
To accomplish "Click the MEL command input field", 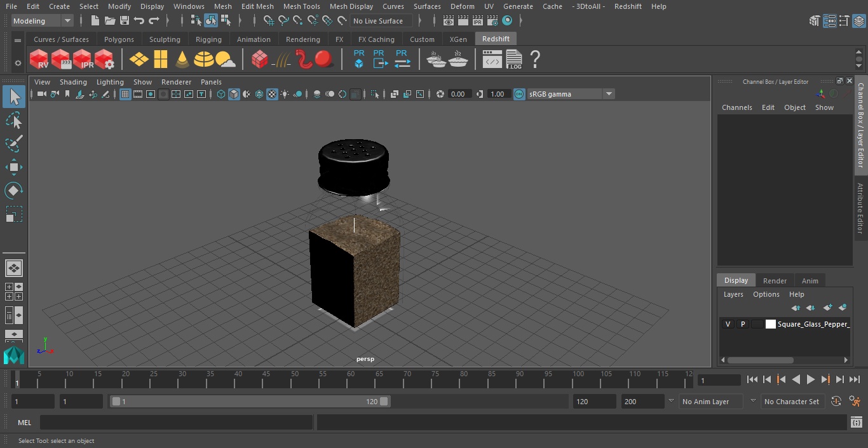I will click(176, 423).
